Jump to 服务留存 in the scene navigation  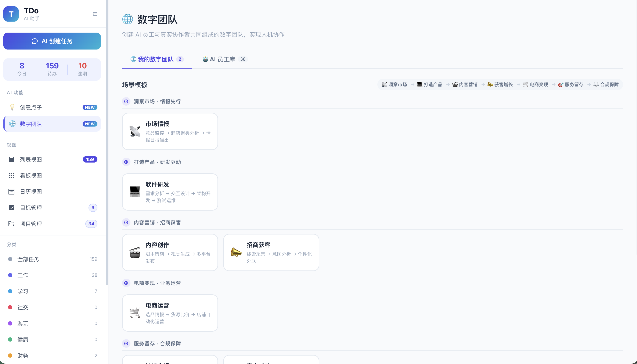coord(571,84)
